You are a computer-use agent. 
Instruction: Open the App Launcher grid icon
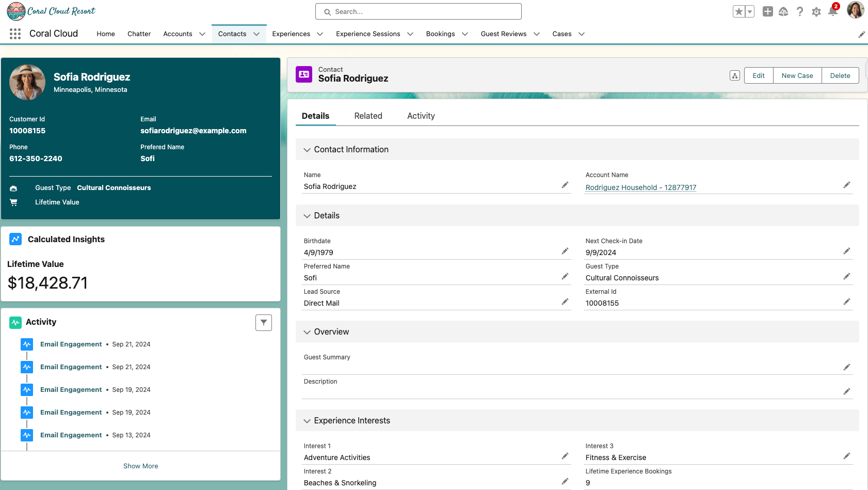tap(15, 34)
